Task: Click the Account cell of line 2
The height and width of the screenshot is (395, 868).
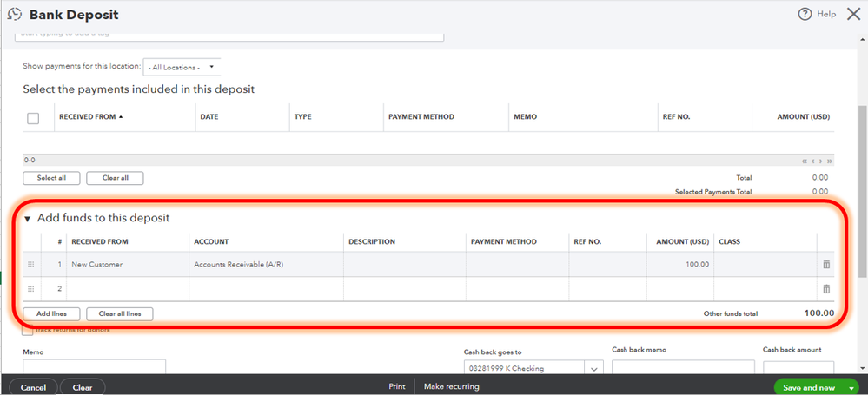Action: 266,289
